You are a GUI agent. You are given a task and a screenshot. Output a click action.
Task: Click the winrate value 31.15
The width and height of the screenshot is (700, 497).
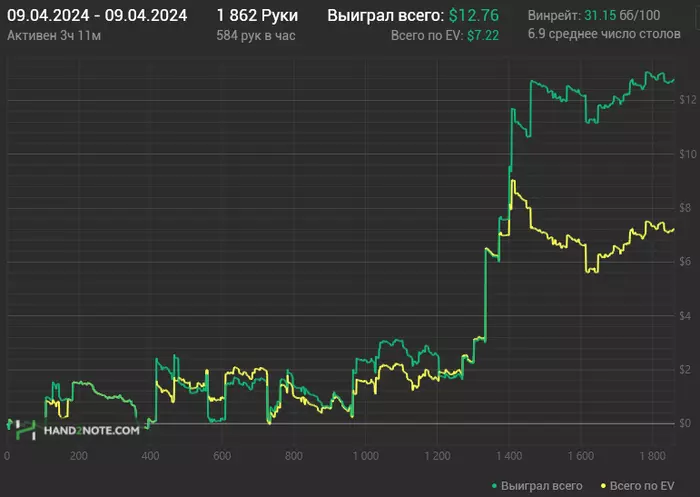pos(600,16)
